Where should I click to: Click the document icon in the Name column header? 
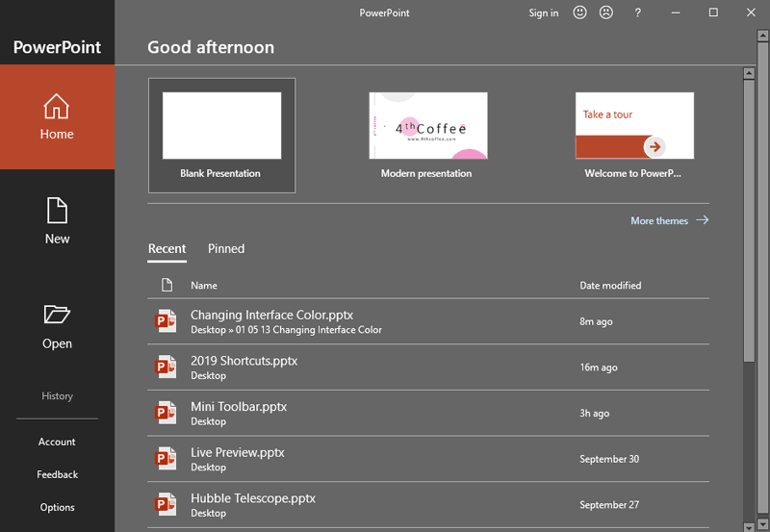coord(167,285)
